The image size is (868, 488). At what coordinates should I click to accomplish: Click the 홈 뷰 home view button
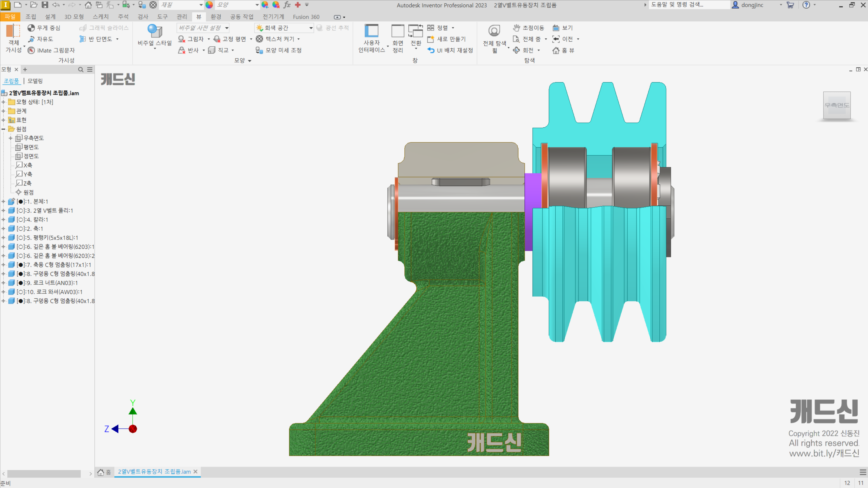click(x=563, y=50)
